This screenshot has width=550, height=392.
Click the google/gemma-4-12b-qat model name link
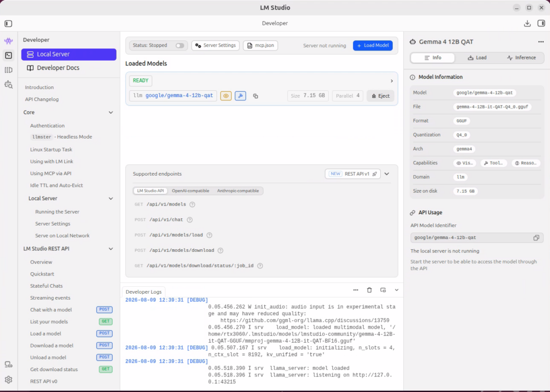point(179,96)
